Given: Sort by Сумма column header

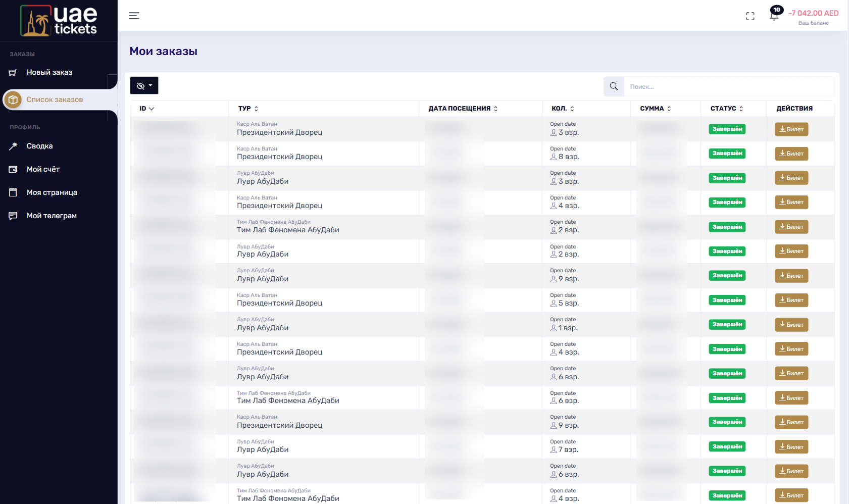Looking at the screenshot, I should pos(655,109).
